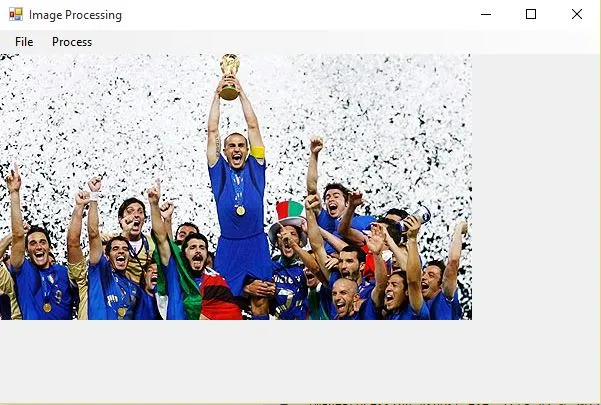Close the Image Processing window

[x=577, y=15]
